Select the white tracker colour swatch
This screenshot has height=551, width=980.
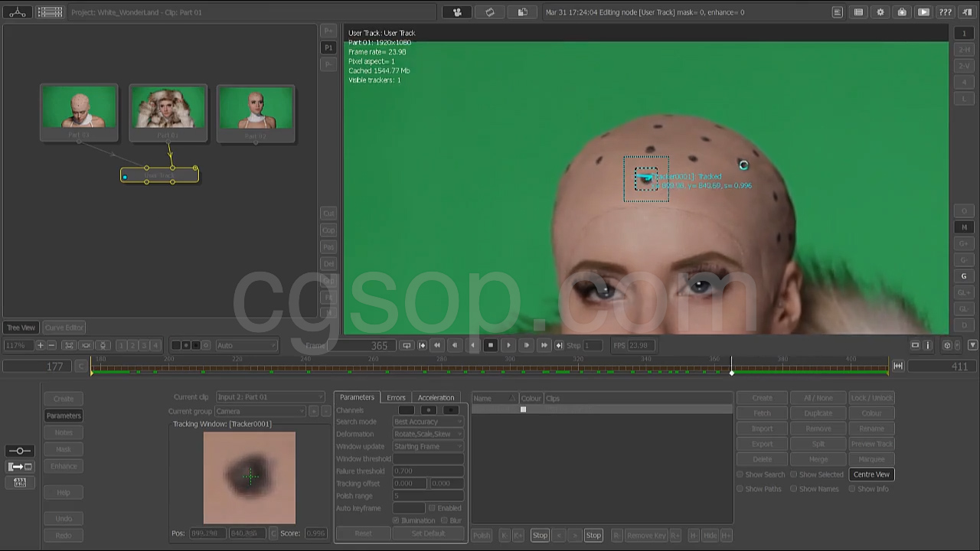[x=523, y=409]
